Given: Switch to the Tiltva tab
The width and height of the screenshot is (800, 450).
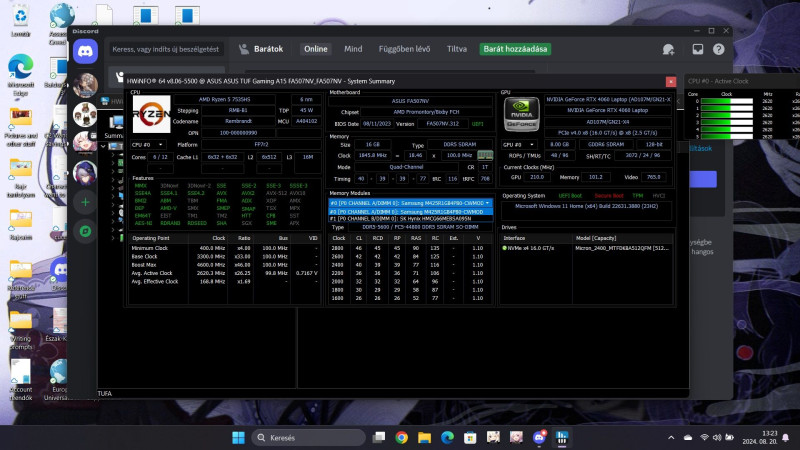Looking at the screenshot, I should [x=457, y=49].
